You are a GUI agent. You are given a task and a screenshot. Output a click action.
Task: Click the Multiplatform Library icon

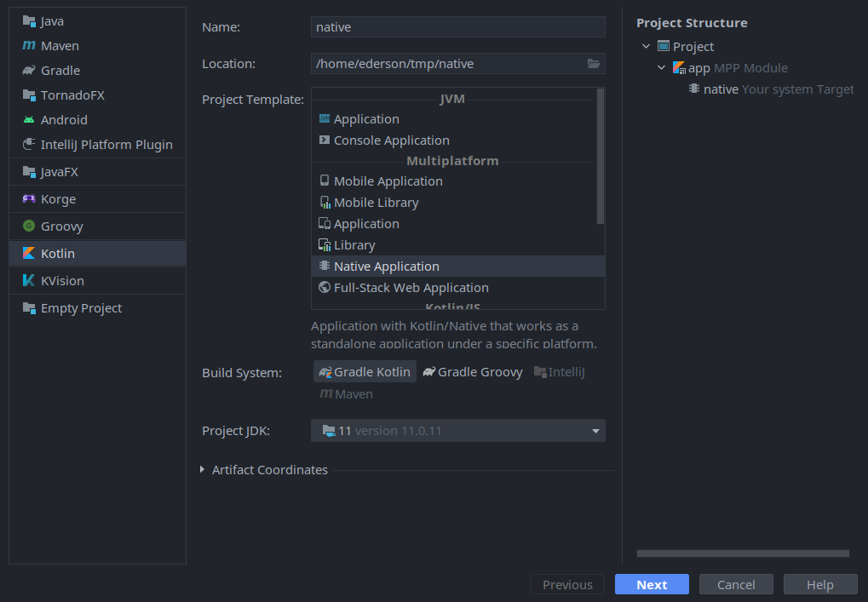tap(325, 244)
